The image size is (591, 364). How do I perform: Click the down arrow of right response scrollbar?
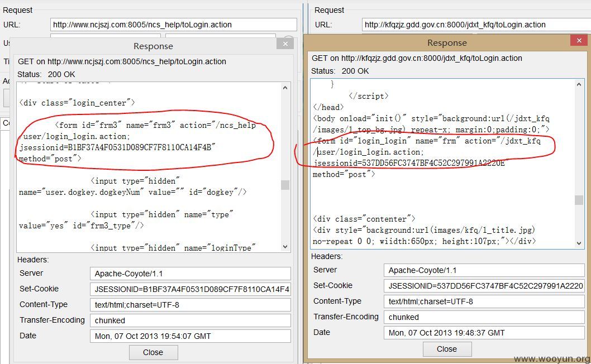579,243
